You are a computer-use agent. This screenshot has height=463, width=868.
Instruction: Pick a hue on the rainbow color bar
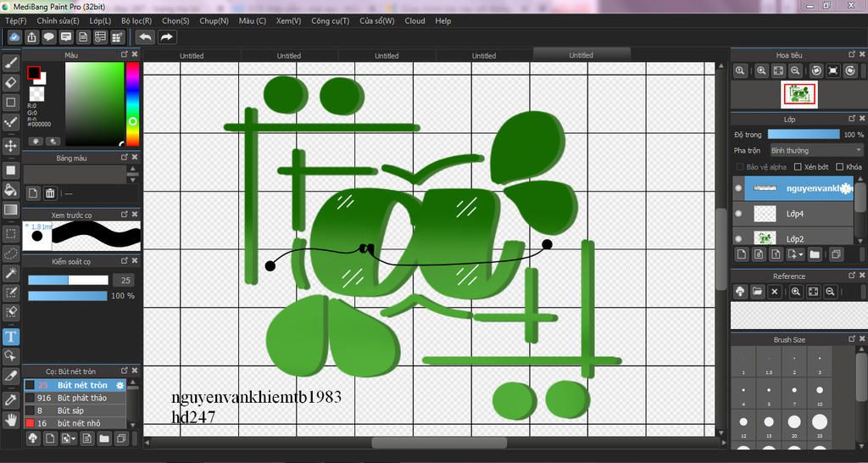tap(133, 104)
